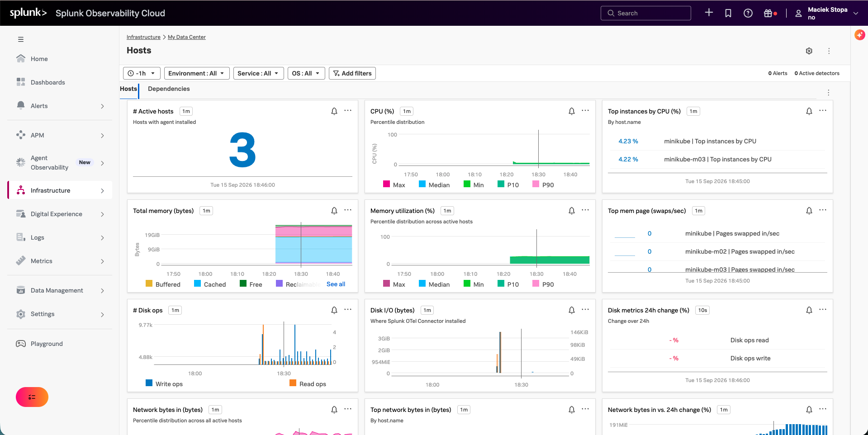
Task: Open Service: All filter dropdown
Action: pos(258,73)
